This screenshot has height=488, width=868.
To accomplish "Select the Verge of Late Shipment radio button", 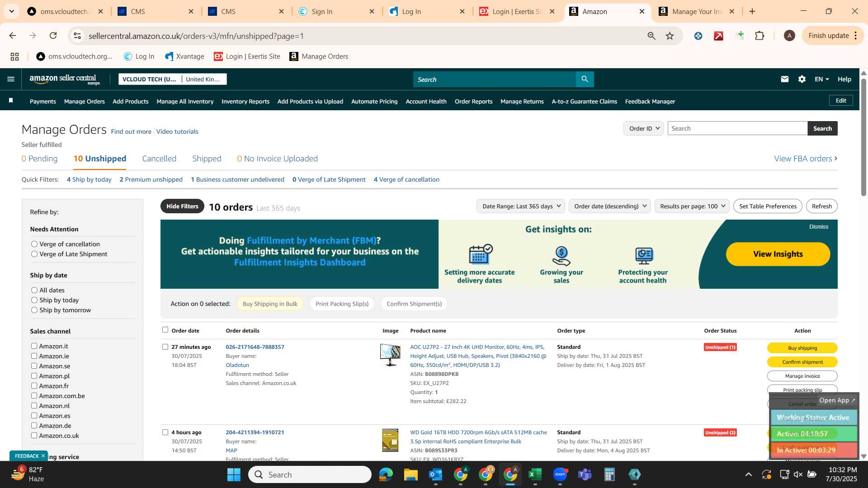I will click(x=34, y=254).
